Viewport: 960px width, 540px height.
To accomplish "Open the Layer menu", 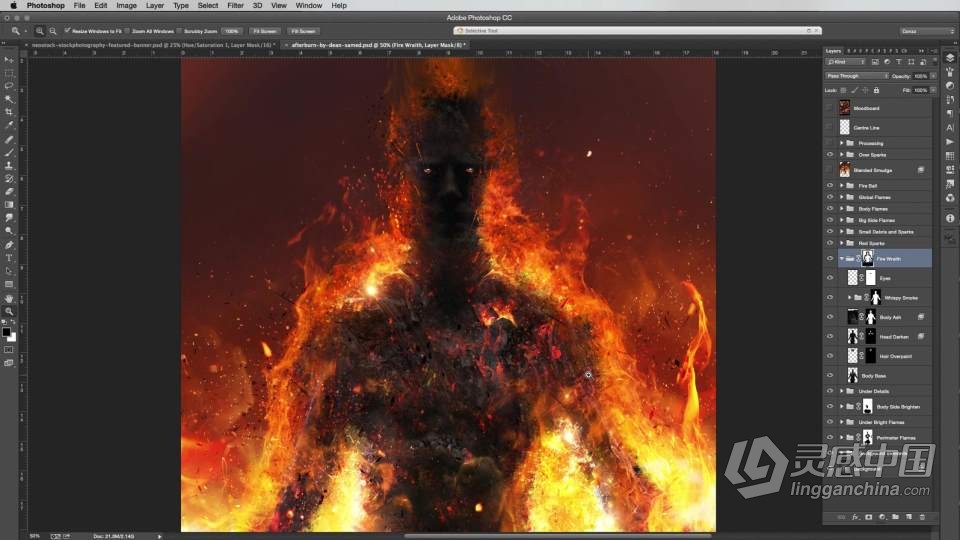I will (155, 6).
